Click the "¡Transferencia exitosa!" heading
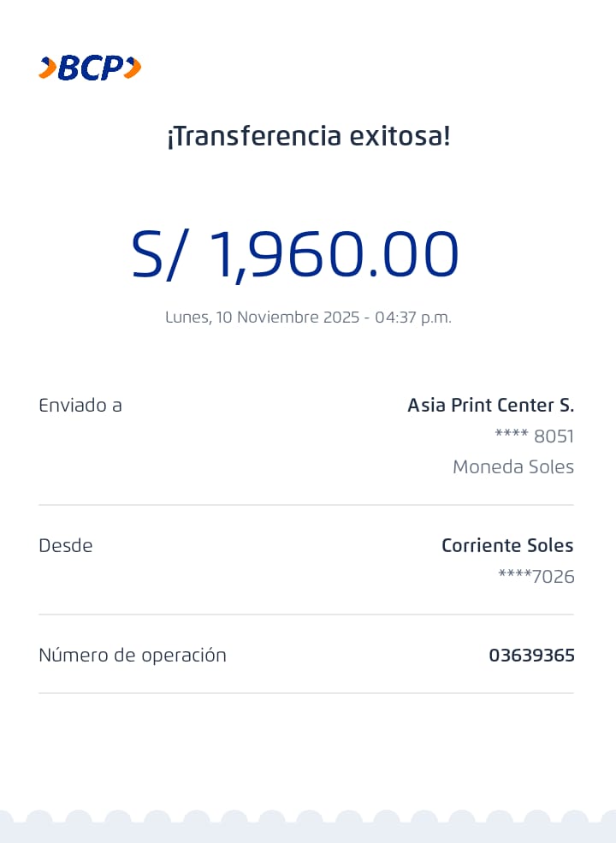The height and width of the screenshot is (843, 616). coord(308,135)
